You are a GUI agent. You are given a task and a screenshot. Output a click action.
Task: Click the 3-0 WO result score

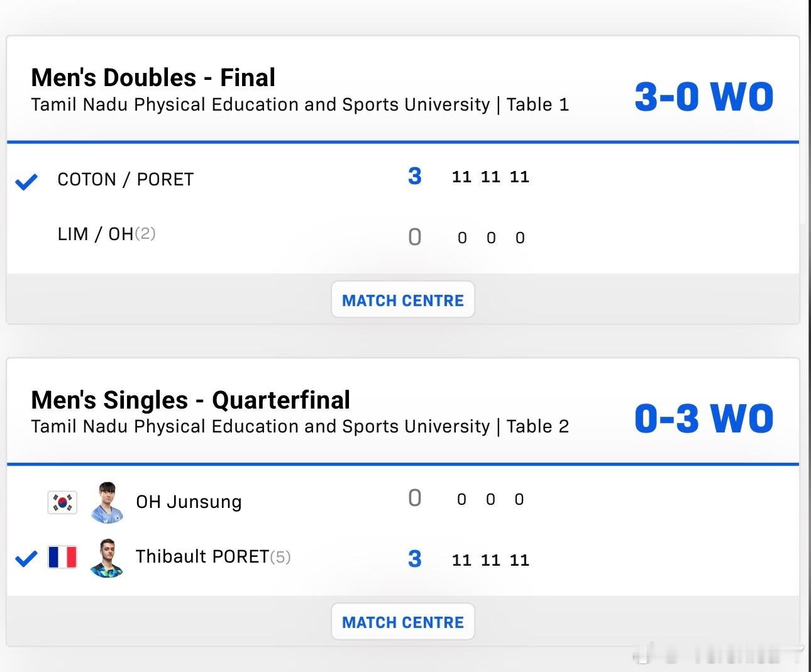click(x=703, y=96)
